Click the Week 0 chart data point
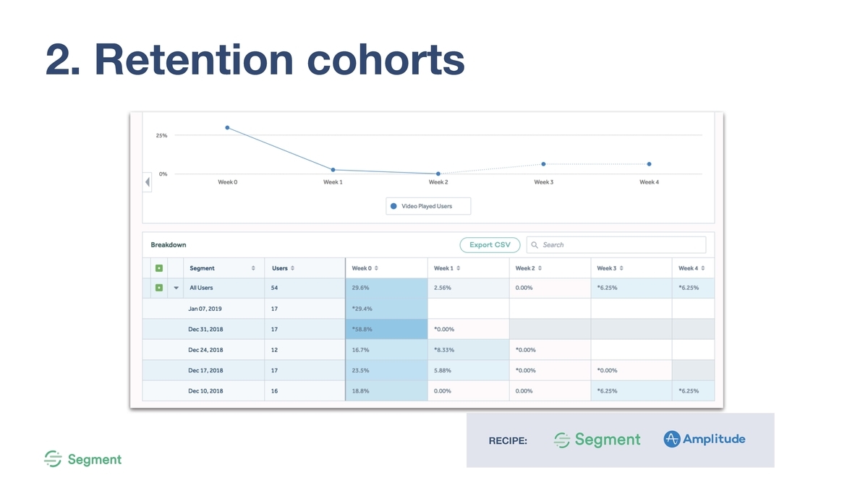 (227, 127)
